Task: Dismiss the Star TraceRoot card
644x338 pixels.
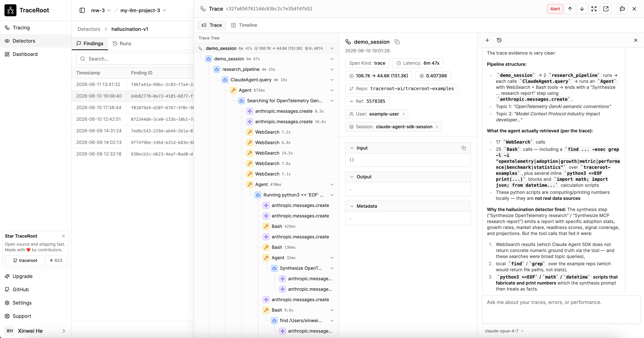Action: coord(64,236)
